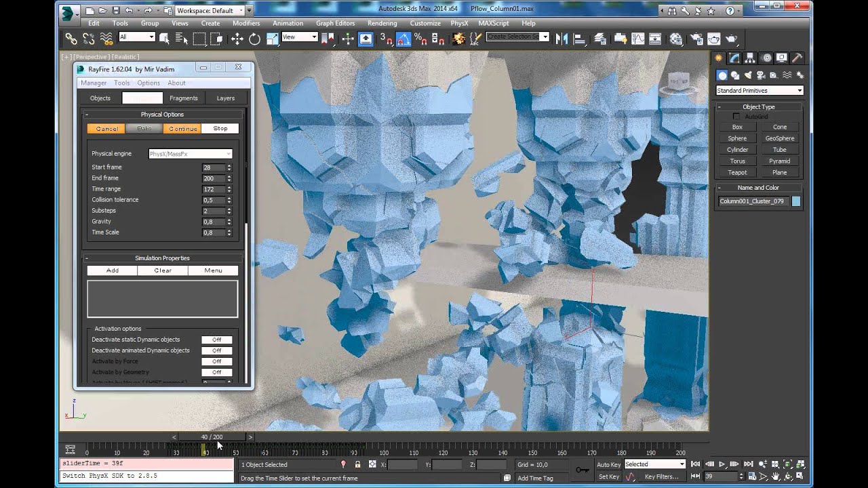The width and height of the screenshot is (868, 488).
Task: Toggle Deactivate animated Dynamic objects Off
Action: 216,350
